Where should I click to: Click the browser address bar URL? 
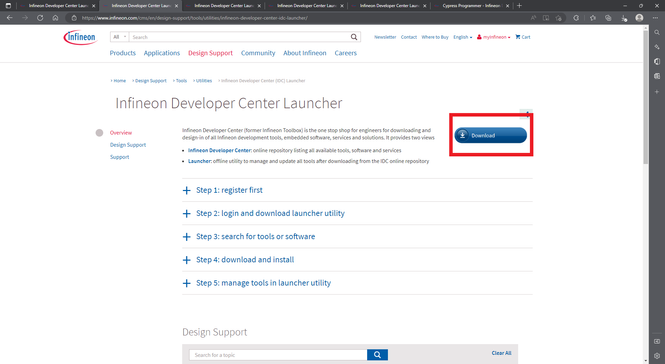[x=195, y=18]
